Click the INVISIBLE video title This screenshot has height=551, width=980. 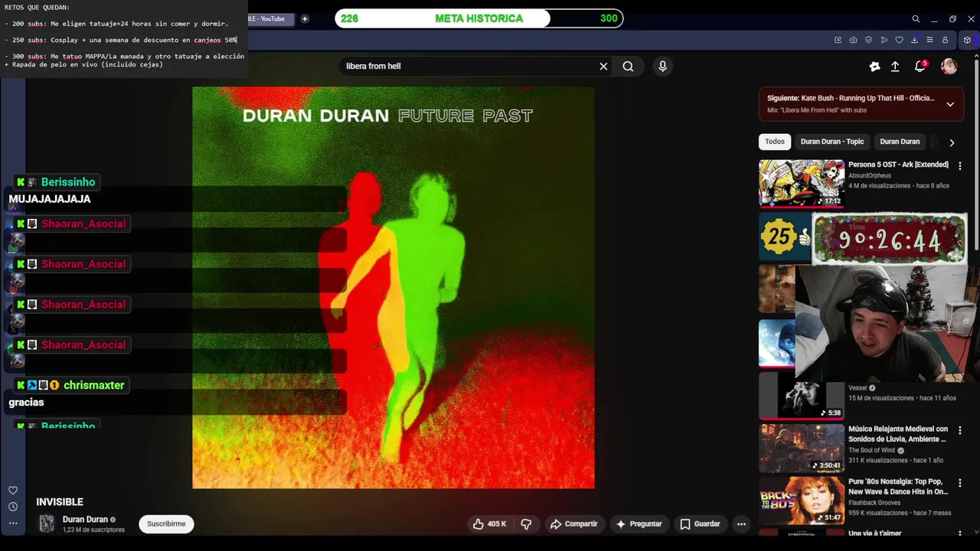60,502
